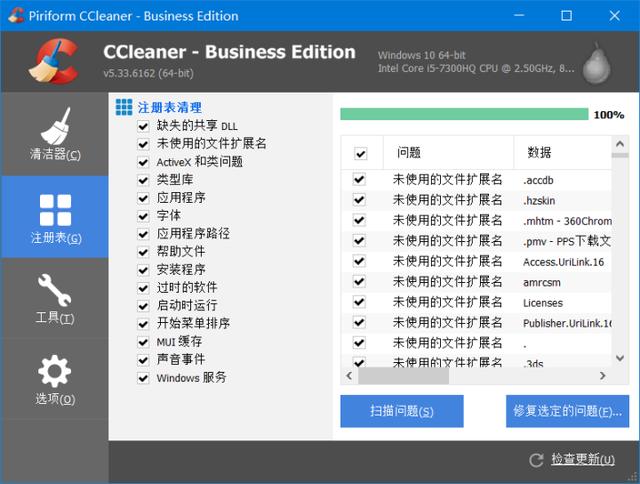Image resolution: width=640 pixels, height=484 pixels.
Task: Select the Access.UriLink.16 data cell
Action: [x=563, y=262]
